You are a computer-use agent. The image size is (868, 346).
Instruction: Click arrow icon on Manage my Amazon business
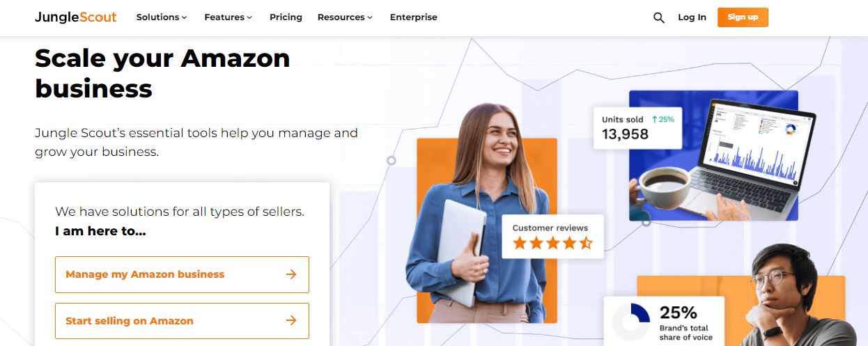tap(291, 274)
